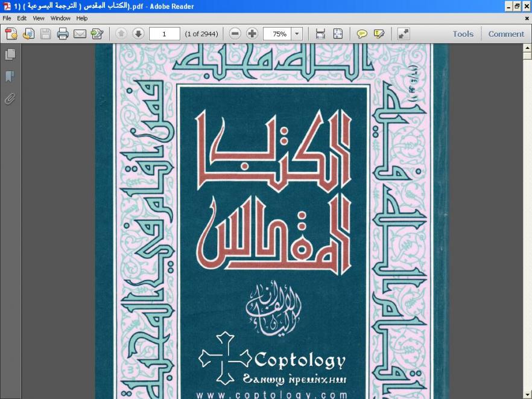Viewport: 532px width, 399px height.
Task: Open the zoom level dropdown arrow
Action: pos(297,34)
